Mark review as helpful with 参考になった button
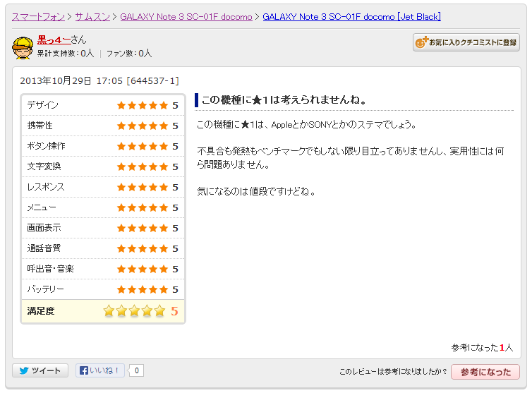The height and width of the screenshot is (393, 532). tap(485, 372)
